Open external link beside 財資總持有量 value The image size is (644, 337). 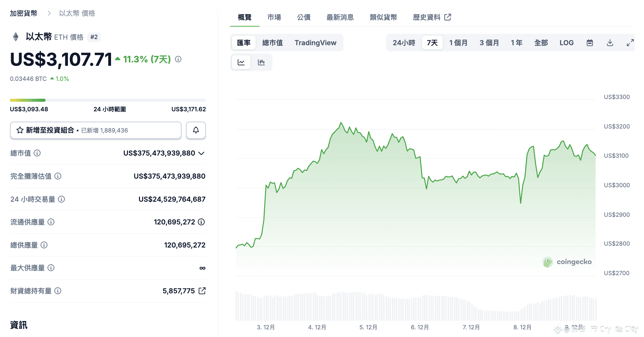[202, 291]
